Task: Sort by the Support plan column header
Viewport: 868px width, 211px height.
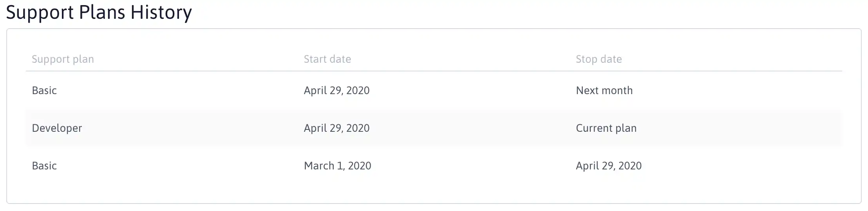Action: point(63,59)
